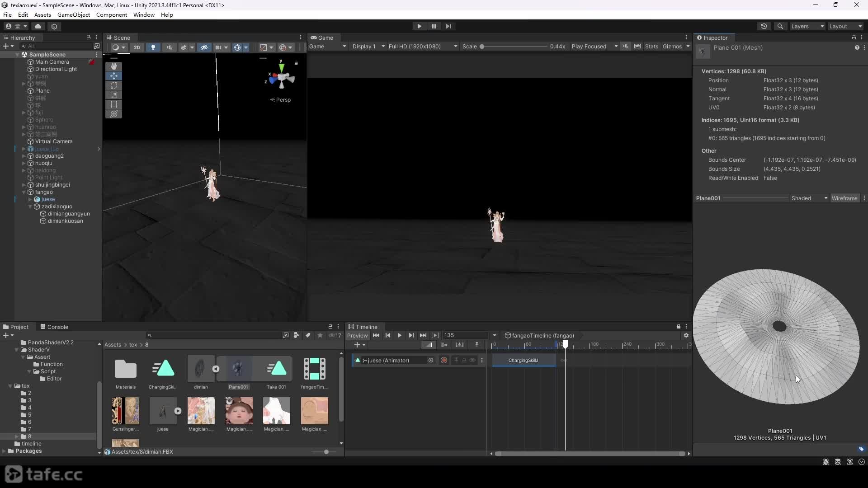This screenshot has height=488, width=868.
Task: Select the Move tool in Scene view
Action: [113, 76]
